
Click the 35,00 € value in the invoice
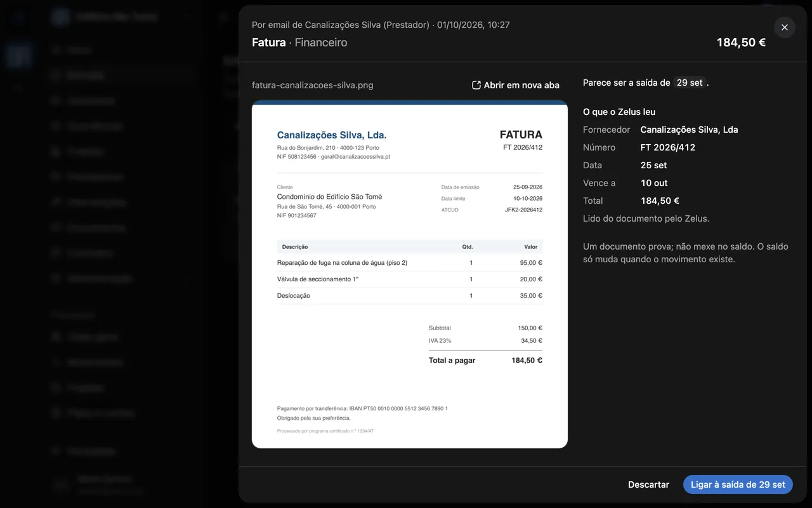(531, 296)
